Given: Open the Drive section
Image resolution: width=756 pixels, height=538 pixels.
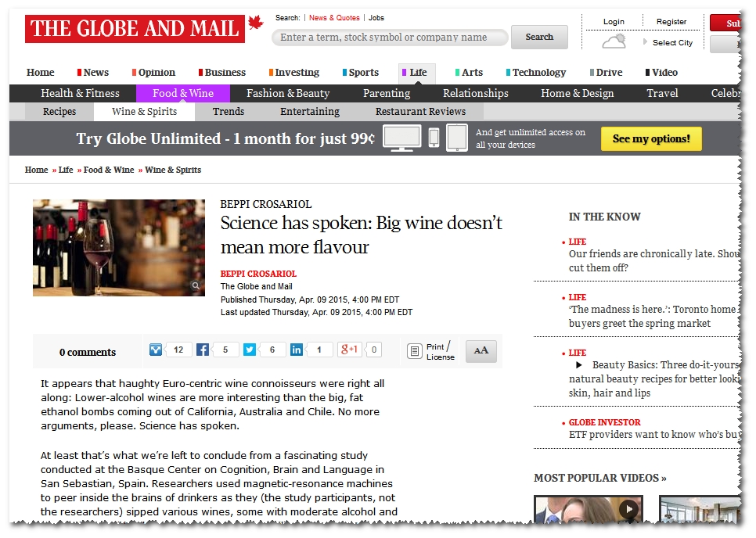Looking at the screenshot, I should (x=606, y=72).
